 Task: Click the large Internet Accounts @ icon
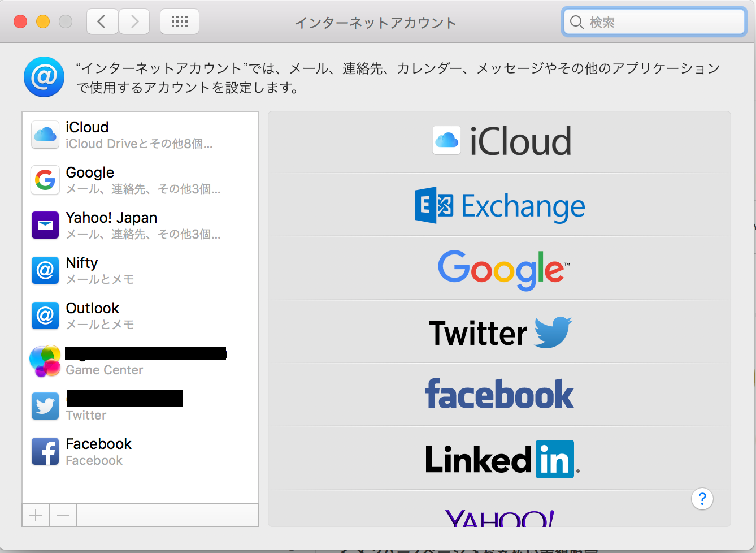[44, 77]
